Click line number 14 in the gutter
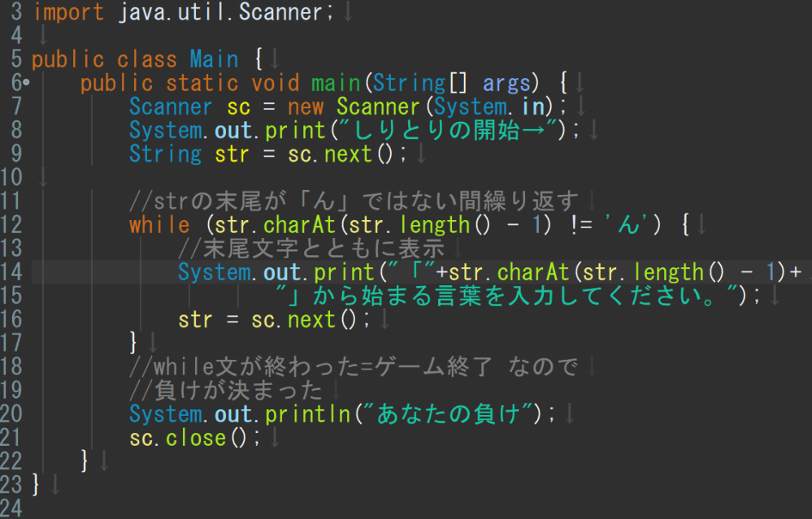The height and width of the screenshot is (519, 812). [11, 271]
